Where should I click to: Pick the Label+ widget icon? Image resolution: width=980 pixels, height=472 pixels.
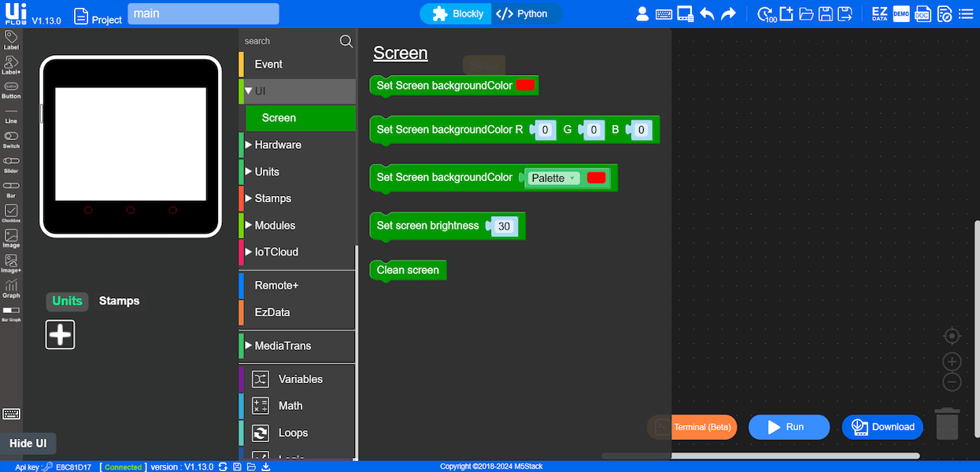[11, 65]
